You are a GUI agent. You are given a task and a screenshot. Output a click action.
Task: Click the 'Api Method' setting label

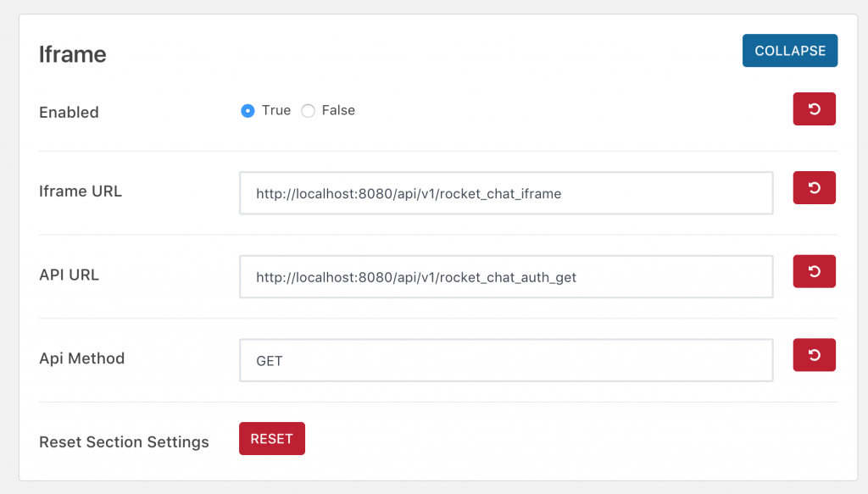click(81, 358)
